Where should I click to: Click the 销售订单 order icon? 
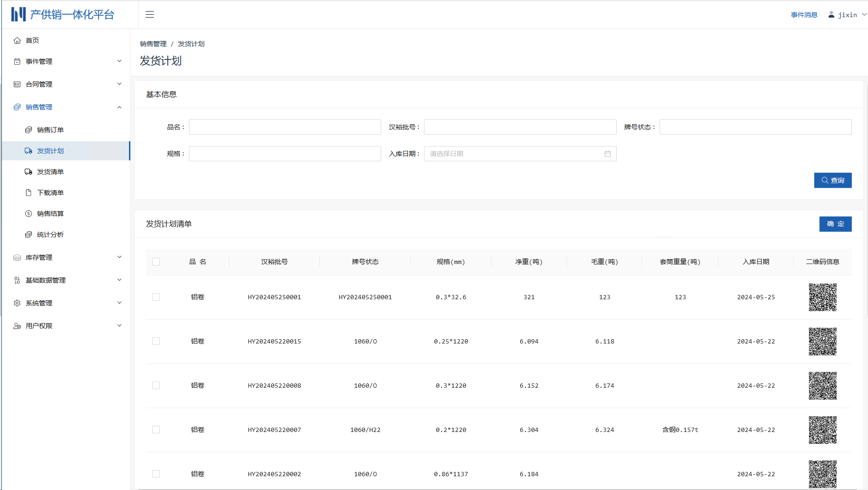point(29,129)
